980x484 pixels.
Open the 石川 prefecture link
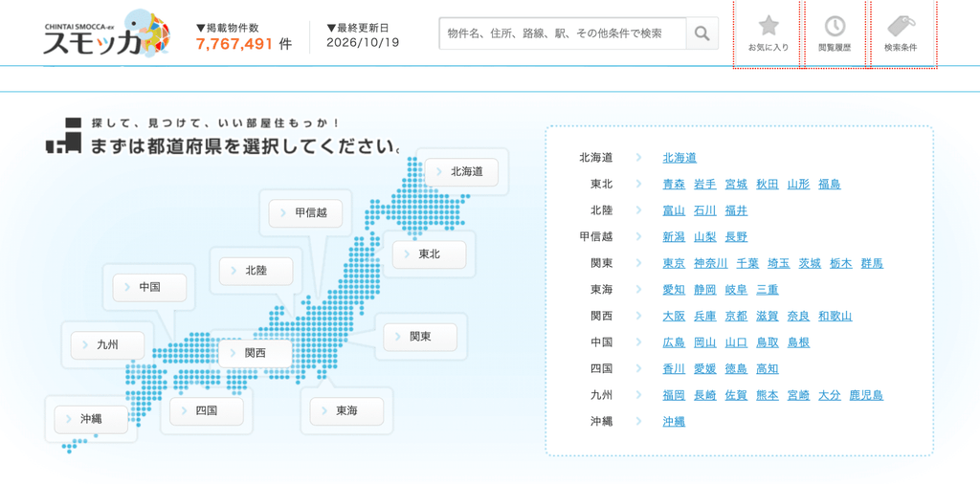[705, 210]
